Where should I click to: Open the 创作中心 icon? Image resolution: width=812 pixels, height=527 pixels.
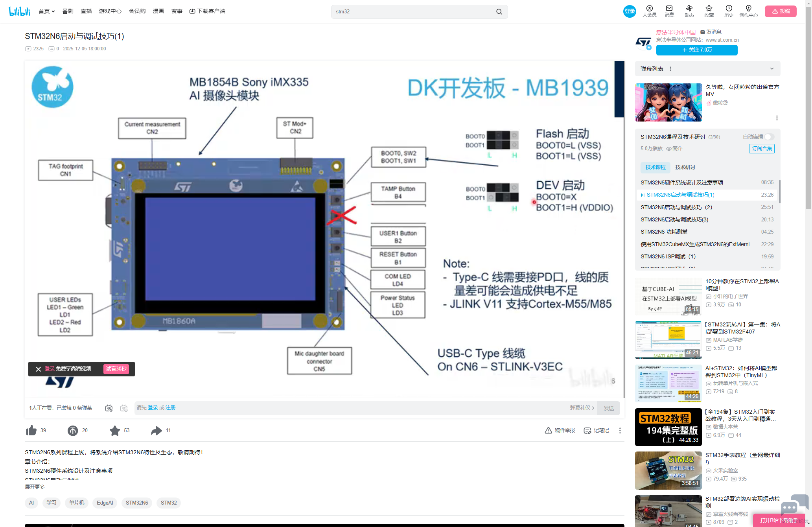tap(749, 11)
